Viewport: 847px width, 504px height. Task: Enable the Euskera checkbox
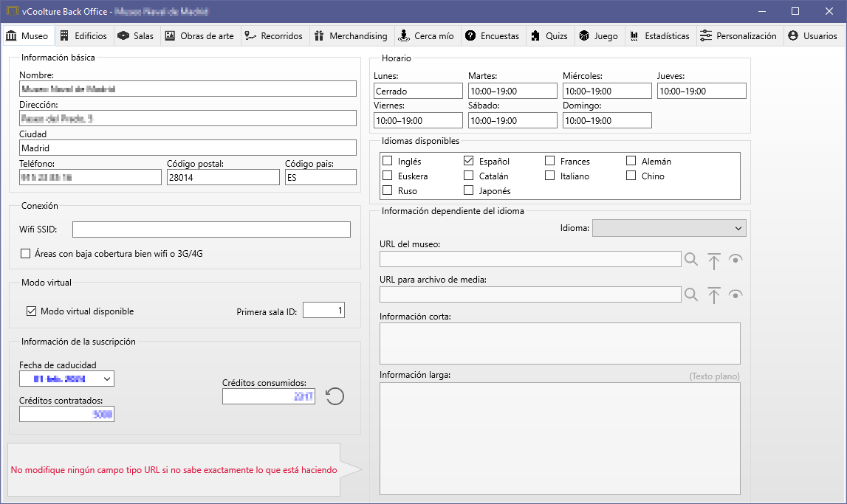pos(387,176)
